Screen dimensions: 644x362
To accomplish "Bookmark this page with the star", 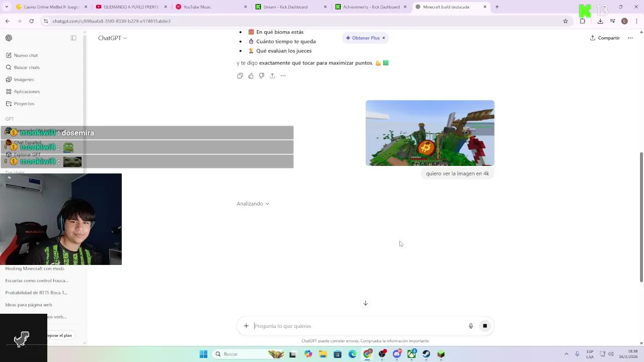I will 566,21.
